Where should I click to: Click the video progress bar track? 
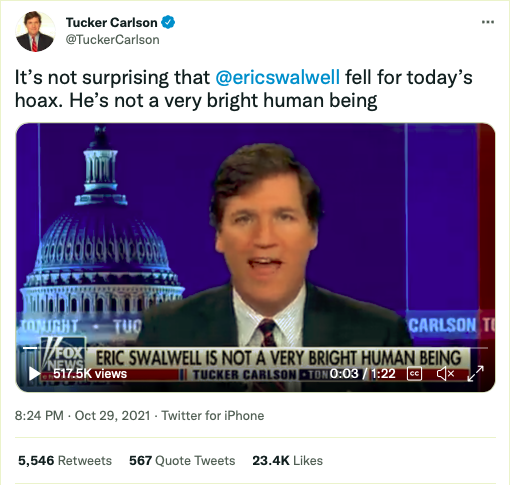coord(255,348)
